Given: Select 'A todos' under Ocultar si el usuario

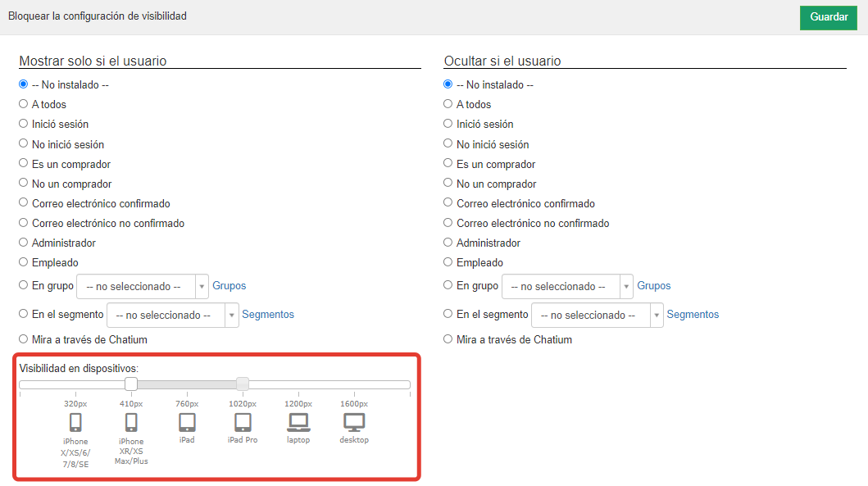Looking at the screenshot, I should coord(448,104).
